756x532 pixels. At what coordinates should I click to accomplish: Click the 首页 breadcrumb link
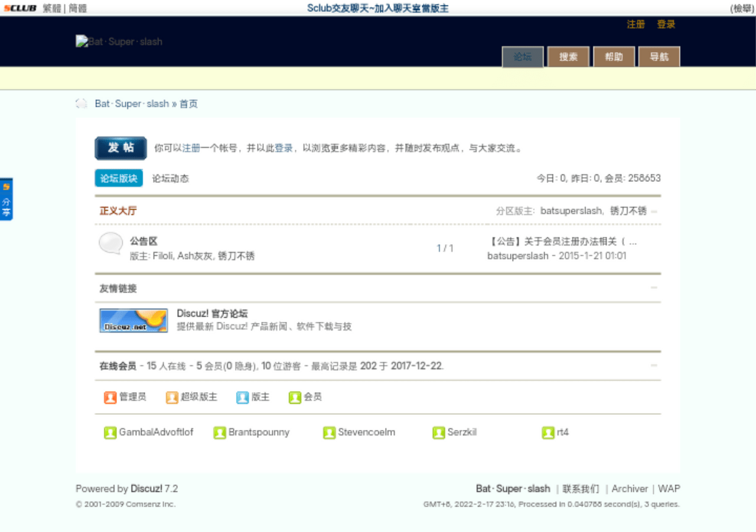coord(189,104)
